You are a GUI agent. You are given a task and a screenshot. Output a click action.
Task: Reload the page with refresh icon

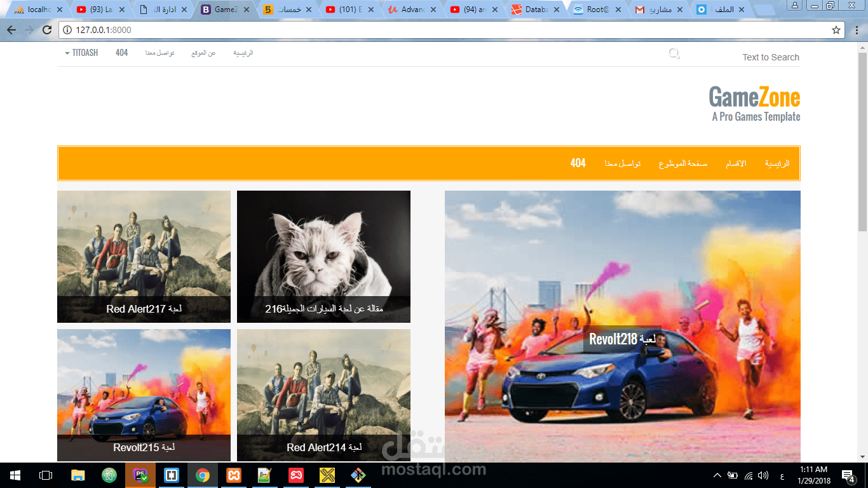click(47, 30)
